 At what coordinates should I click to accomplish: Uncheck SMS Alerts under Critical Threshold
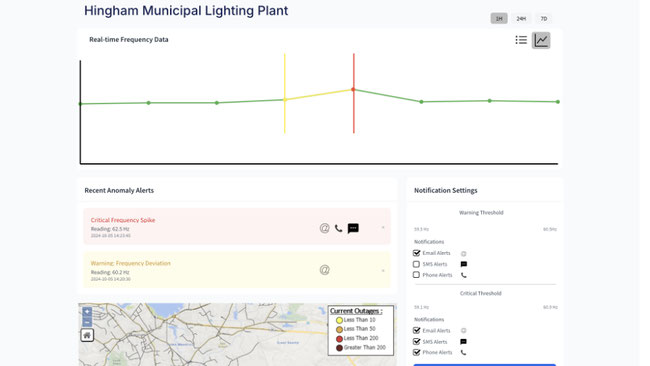pos(417,342)
